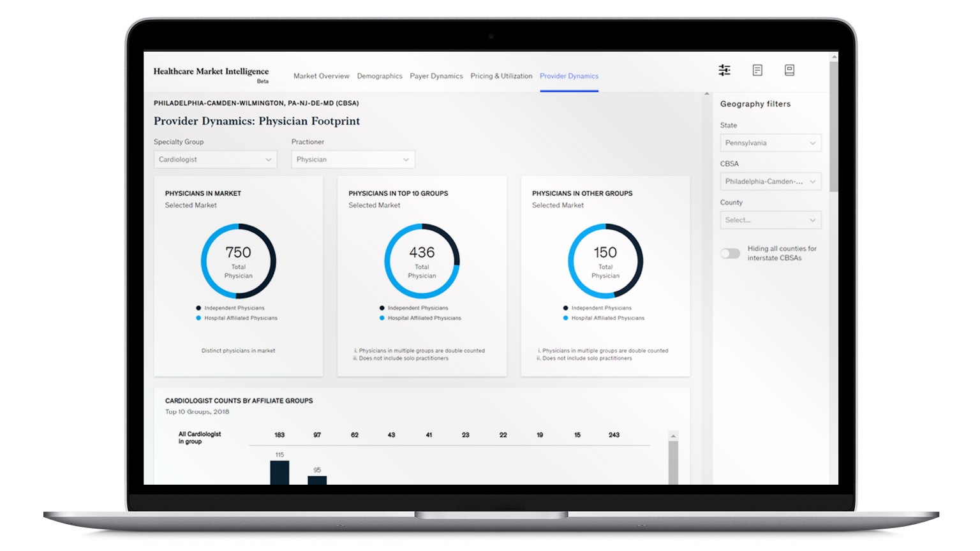Enable hiding all counties for interstate CBSAs

pos(731,253)
